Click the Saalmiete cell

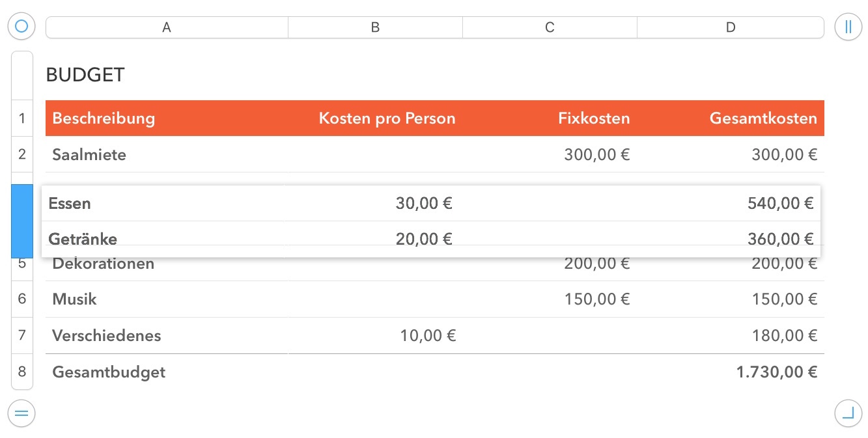tap(89, 155)
